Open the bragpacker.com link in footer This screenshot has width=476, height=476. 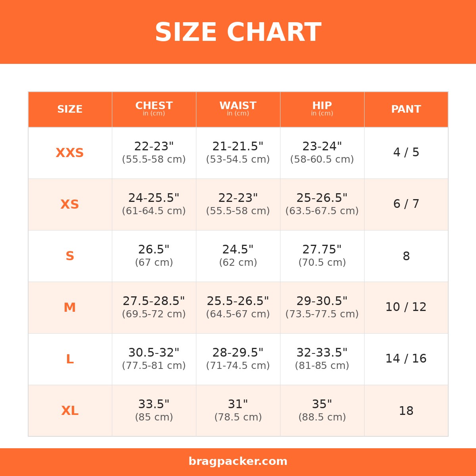click(238, 462)
